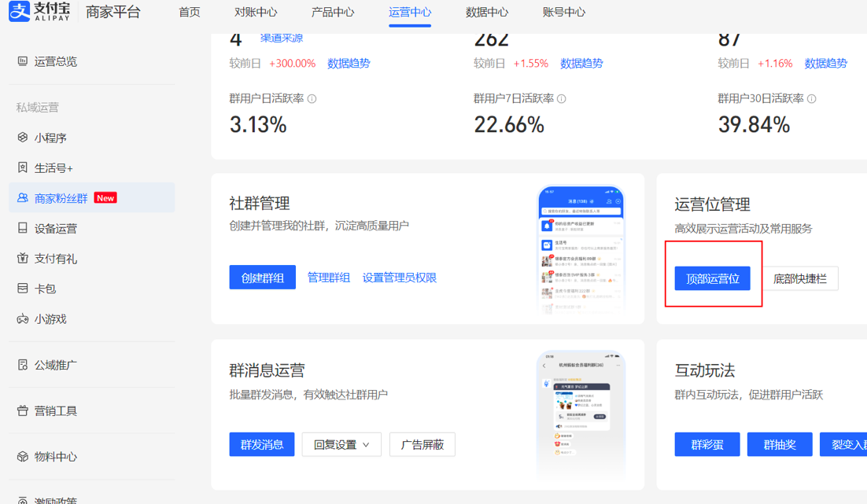867x504 pixels.
Task: Click the 社群管理 phone preview thumbnail
Action: click(x=581, y=250)
